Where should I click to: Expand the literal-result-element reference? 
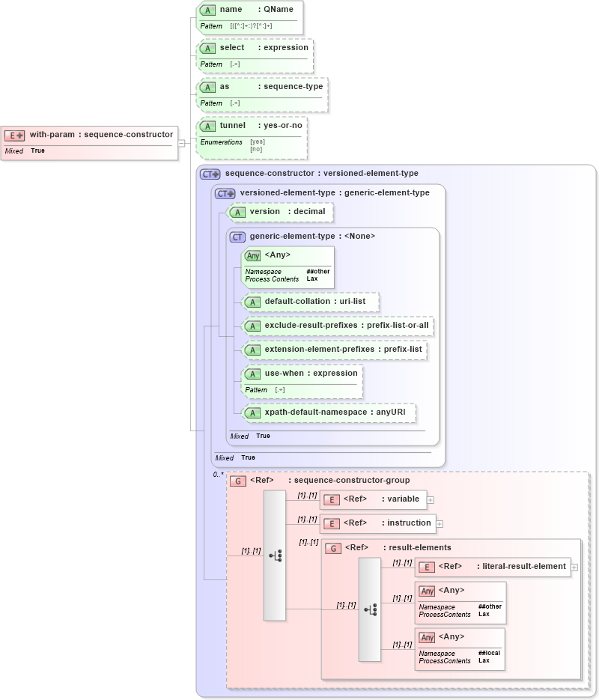pyautogui.click(x=574, y=567)
